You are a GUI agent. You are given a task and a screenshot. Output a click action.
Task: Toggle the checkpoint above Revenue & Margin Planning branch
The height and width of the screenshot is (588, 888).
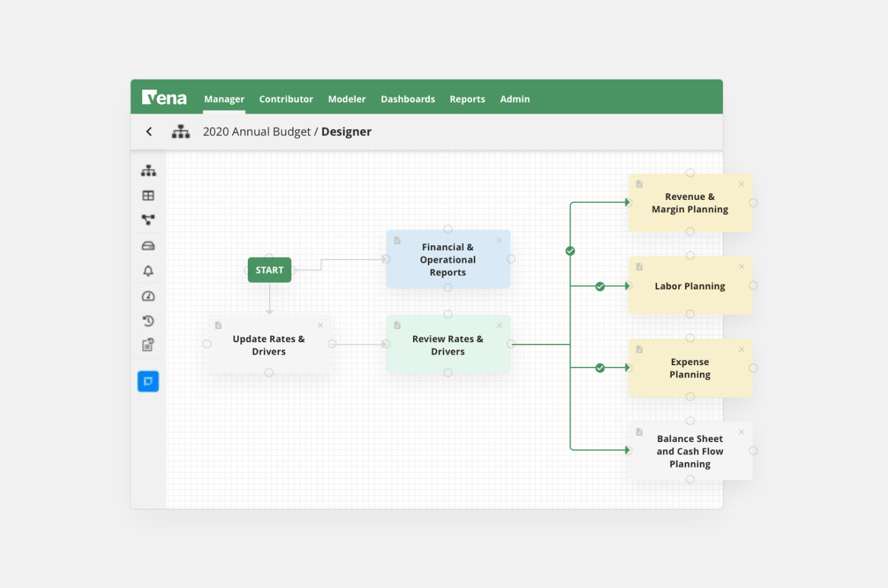pyautogui.click(x=570, y=251)
